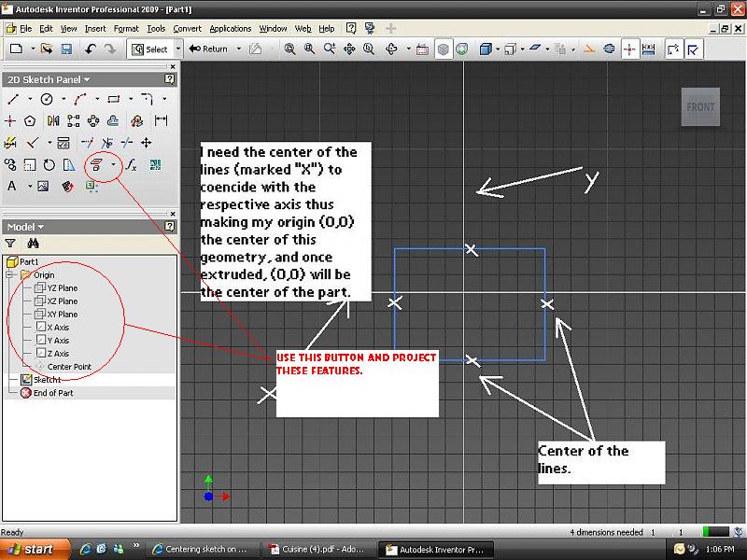Select the XY Plane in the browser

[57, 315]
